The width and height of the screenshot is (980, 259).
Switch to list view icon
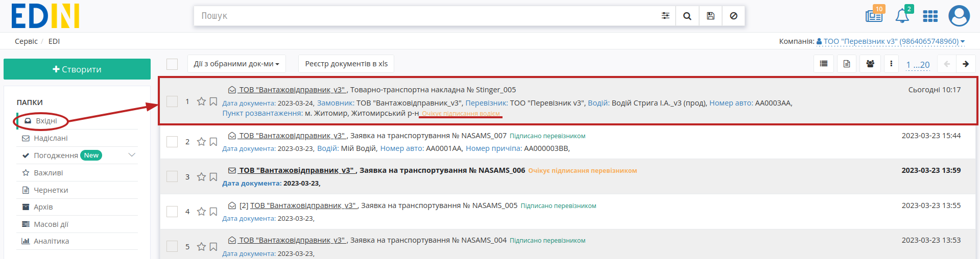tap(823, 64)
